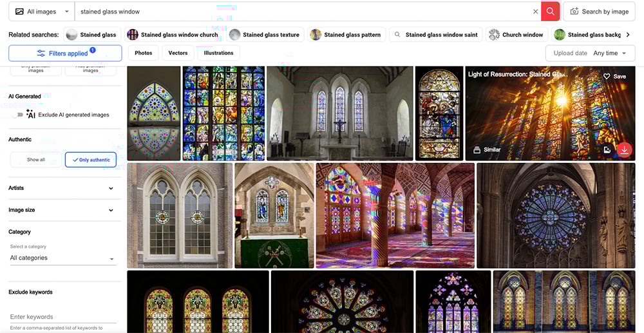Click the Church window chip icon
Viewport: 644px width, 333px height.
(494, 35)
